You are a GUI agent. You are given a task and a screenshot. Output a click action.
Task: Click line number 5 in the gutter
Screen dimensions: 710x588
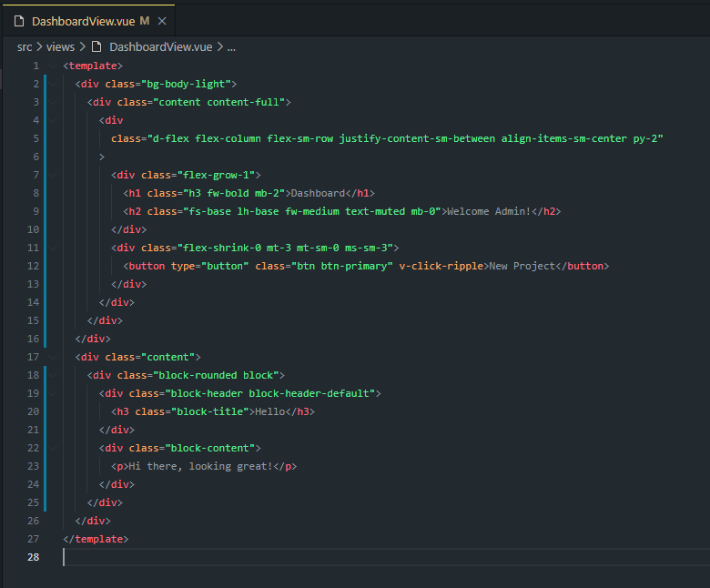coord(35,138)
